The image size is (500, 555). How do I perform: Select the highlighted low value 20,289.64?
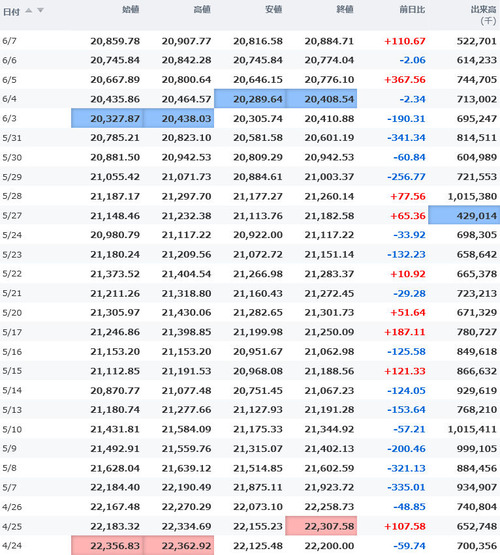point(250,99)
